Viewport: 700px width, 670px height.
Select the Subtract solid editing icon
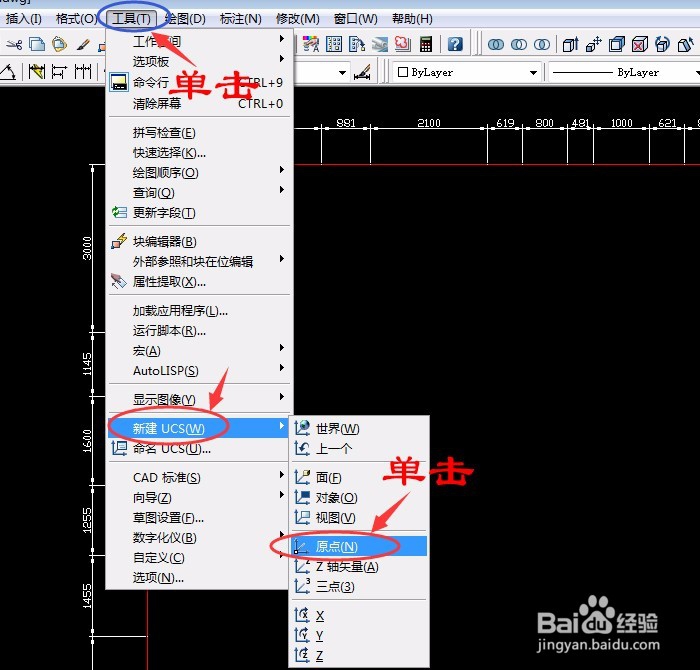point(519,45)
